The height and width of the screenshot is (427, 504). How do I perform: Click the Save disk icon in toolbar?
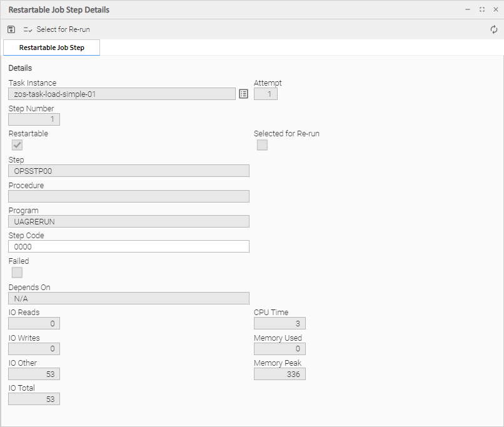pos(11,29)
